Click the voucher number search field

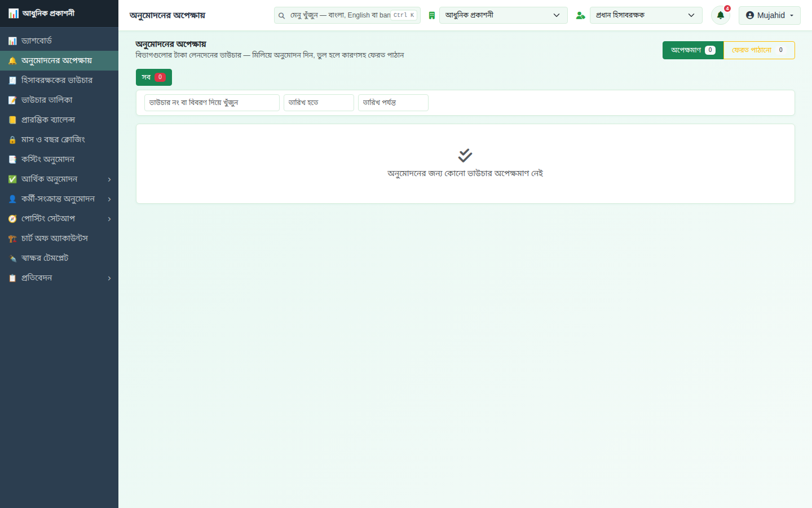click(x=212, y=103)
